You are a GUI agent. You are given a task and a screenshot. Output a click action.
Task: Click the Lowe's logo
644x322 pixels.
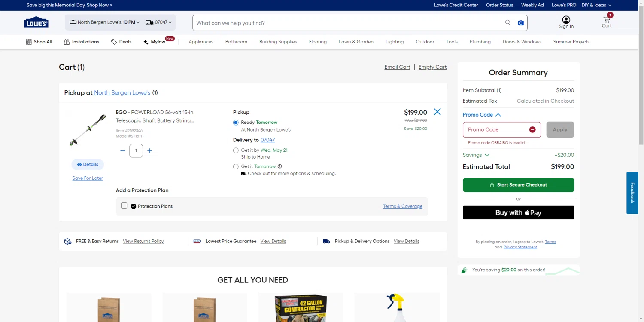36,22
